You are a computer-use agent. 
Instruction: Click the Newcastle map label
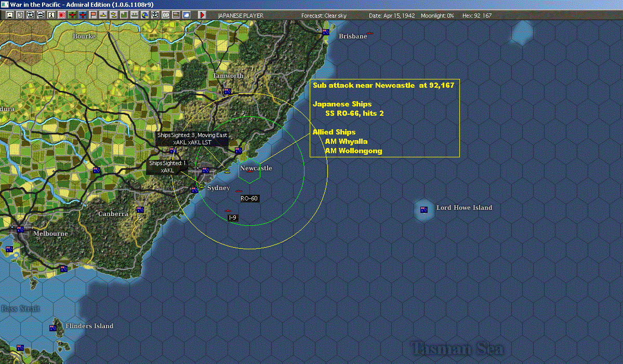(x=256, y=168)
